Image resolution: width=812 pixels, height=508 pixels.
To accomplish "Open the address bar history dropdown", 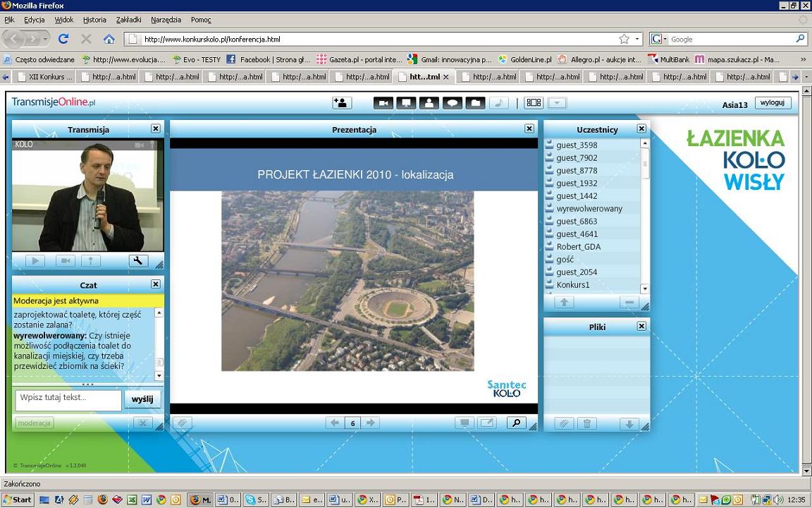I will [x=637, y=39].
